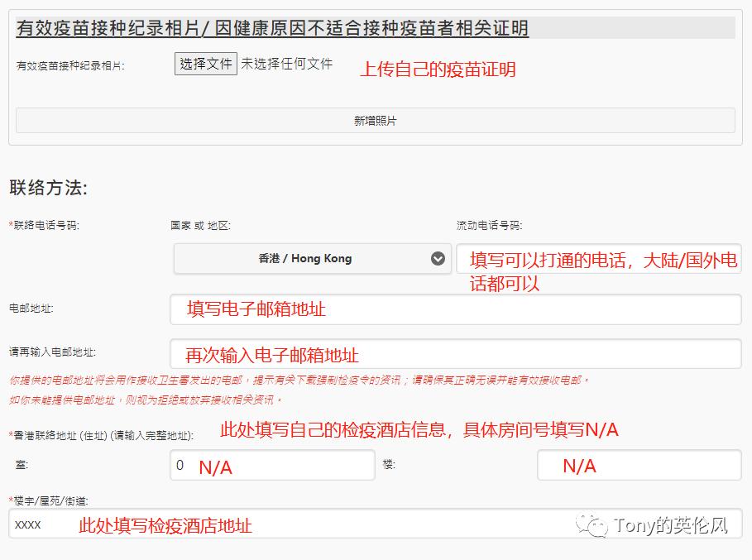Image resolution: width=752 pixels, height=560 pixels.
Task: Click the red asterisk beside 联络电话号码
Action: 11,223
